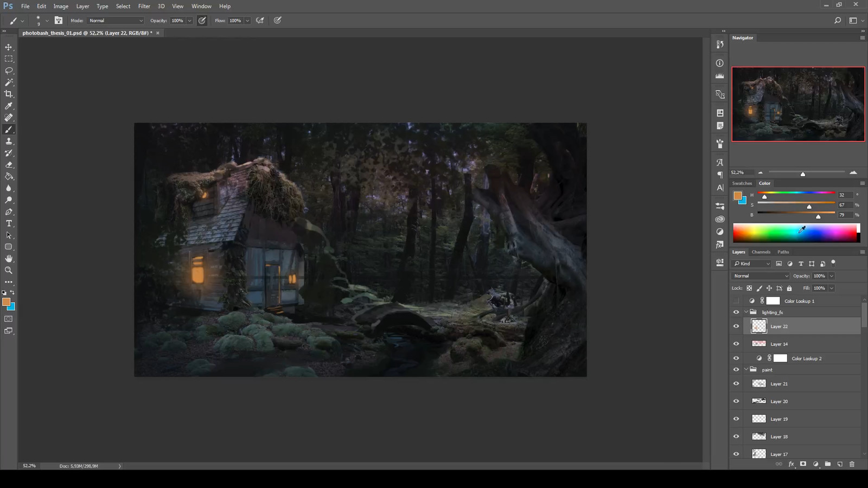Select the Pen tool

pos(9,212)
